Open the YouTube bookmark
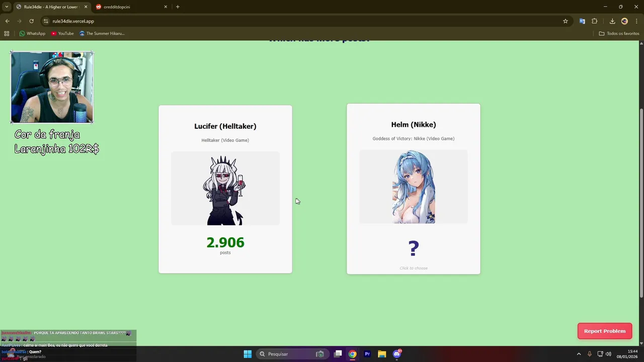This screenshot has height=362, width=644. (62, 34)
